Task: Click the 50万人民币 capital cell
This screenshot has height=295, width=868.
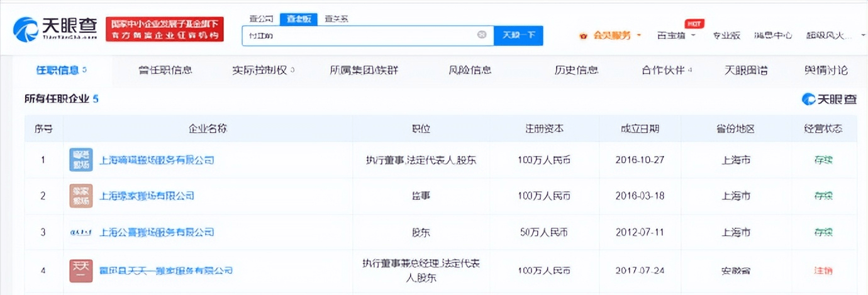Action: pos(545,232)
